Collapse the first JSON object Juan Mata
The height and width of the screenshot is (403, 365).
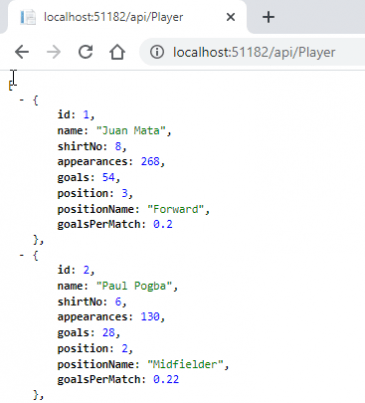click(22, 100)
